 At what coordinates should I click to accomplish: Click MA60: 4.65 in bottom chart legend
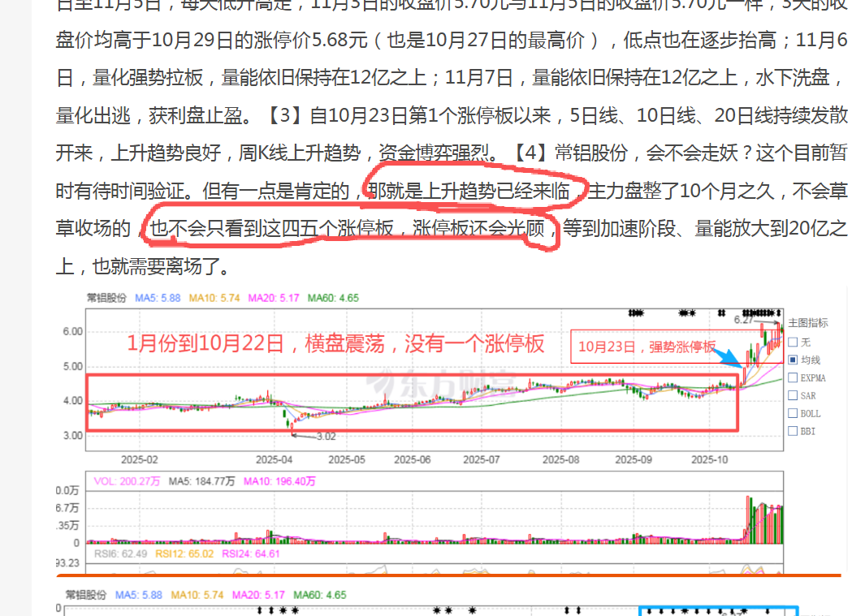pos(319,595)
